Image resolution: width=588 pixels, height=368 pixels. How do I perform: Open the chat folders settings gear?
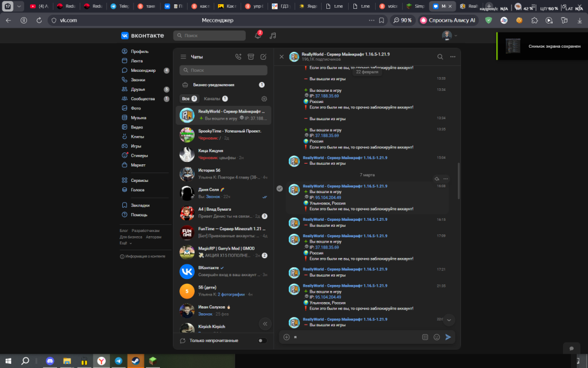tap(264, 99)
